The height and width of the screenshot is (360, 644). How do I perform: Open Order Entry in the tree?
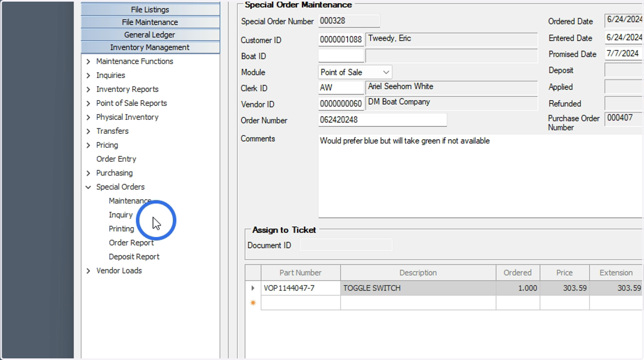coord(116,159)
